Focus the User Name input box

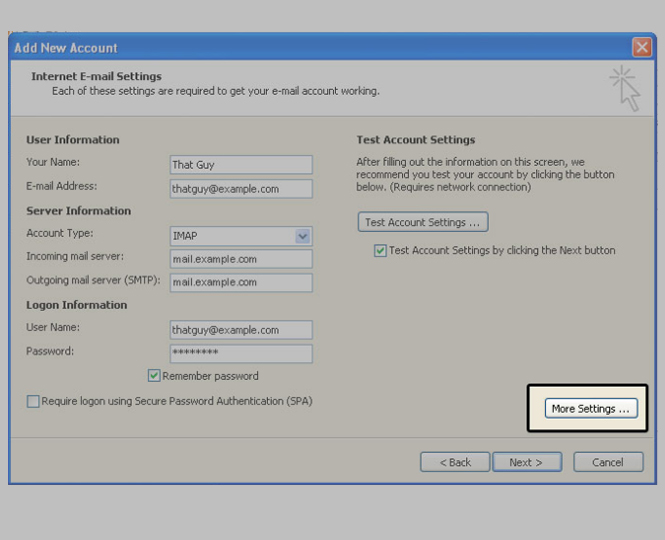coord(241,330)
